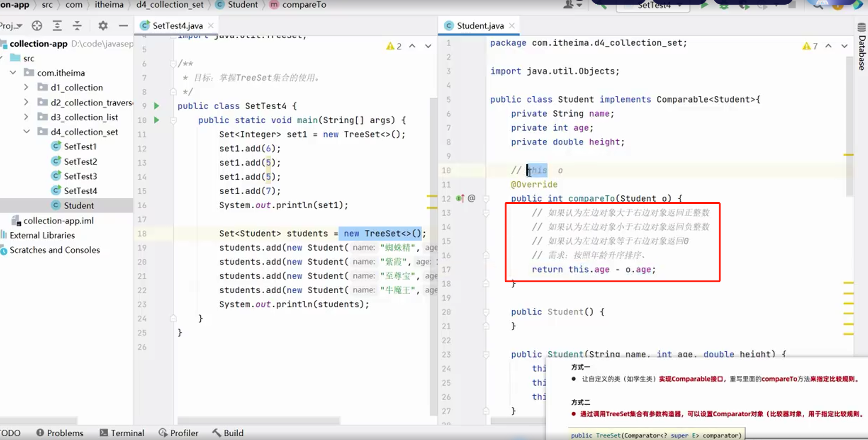Fold the compareTo method at line 12
Screen dimensions: 868x440
486,199
